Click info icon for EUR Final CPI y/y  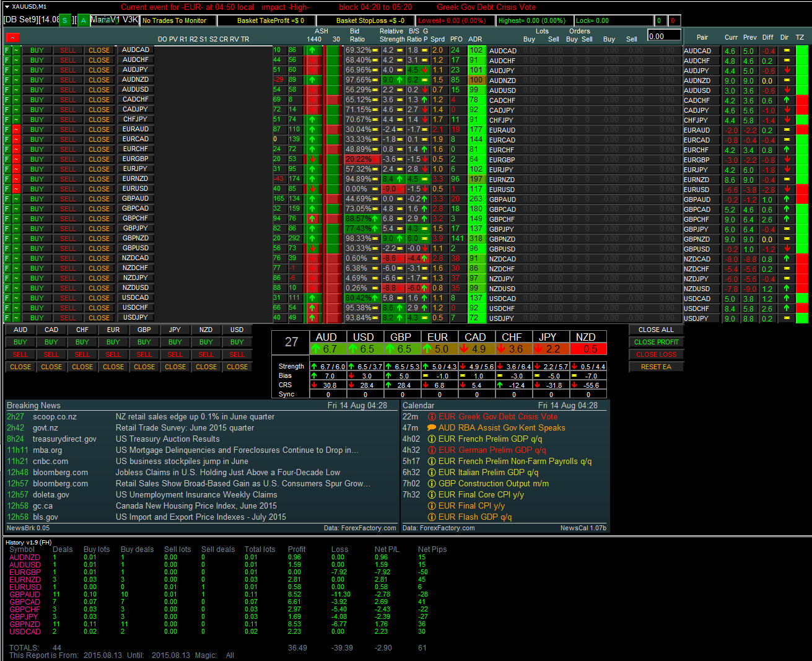tap(432, 506)
